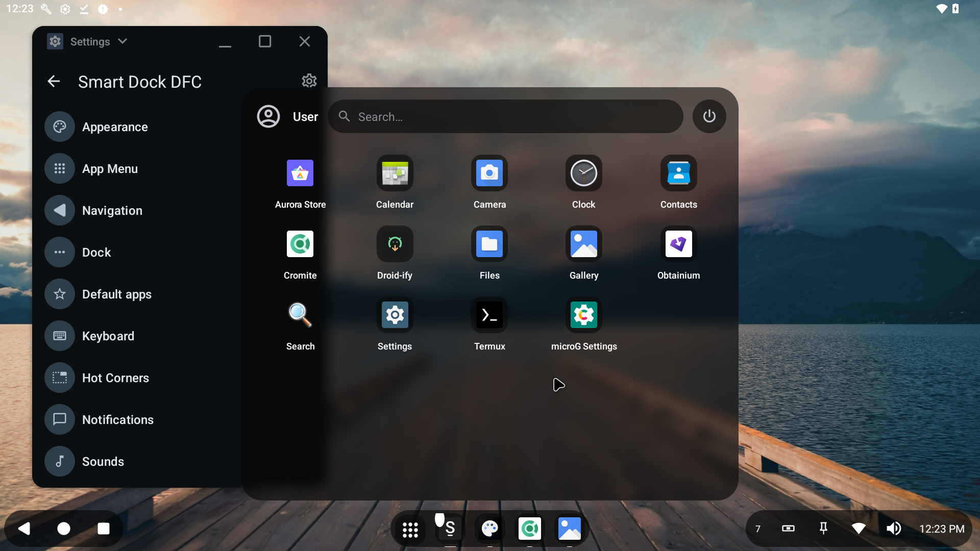The image size is (980, 551).
Task: Open microG Settings app
Action: [583, 315]
